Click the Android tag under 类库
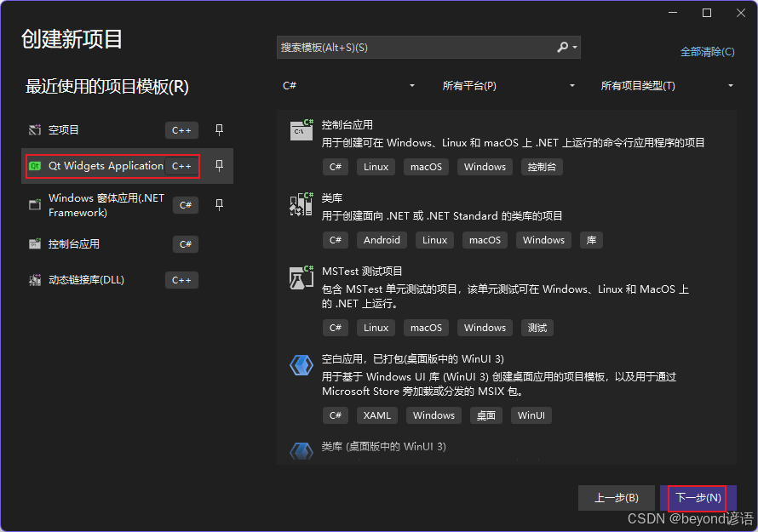 click(382, 240)
